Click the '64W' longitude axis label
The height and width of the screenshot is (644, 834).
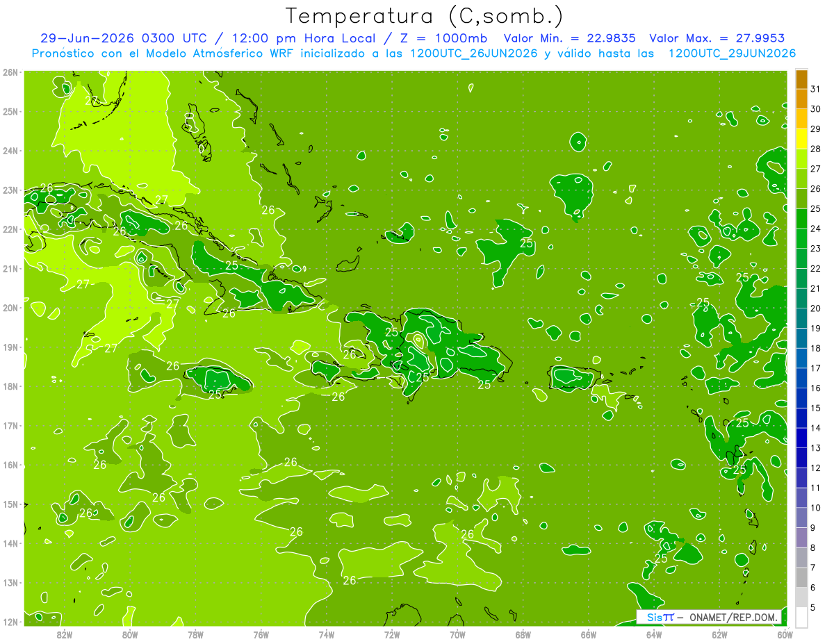point(654,634)
